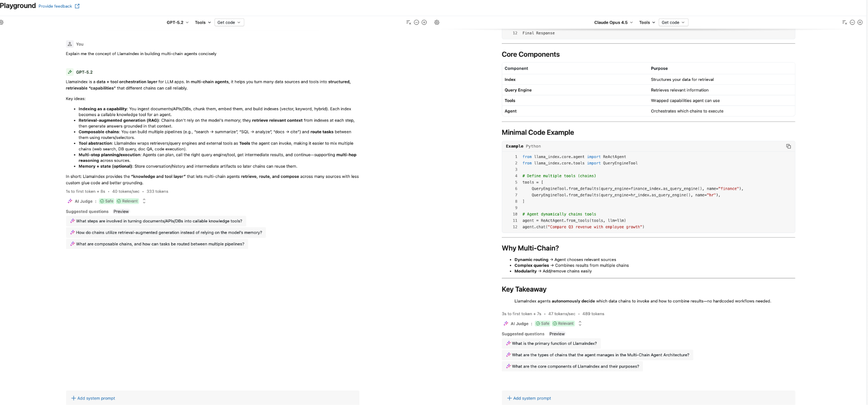Open the Tools menu in Claude pane
Screen dimensions: 868x405
pyautogui.click(x=647, y=22)
